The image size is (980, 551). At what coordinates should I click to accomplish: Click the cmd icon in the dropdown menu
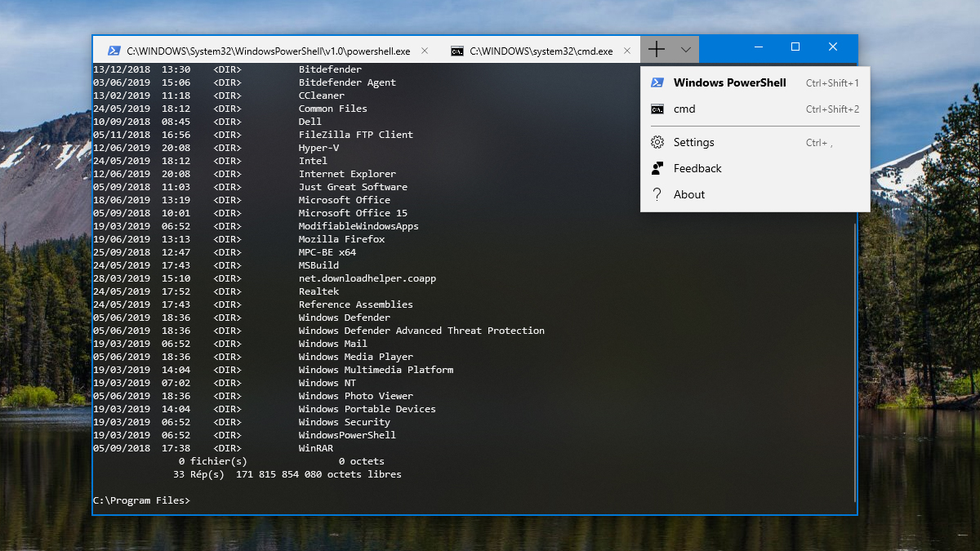(x=657, y=109)
